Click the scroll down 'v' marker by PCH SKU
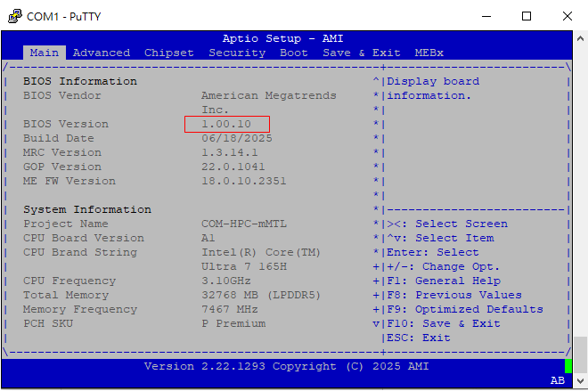Screen dimensions: 588x391 click(376, 323)
